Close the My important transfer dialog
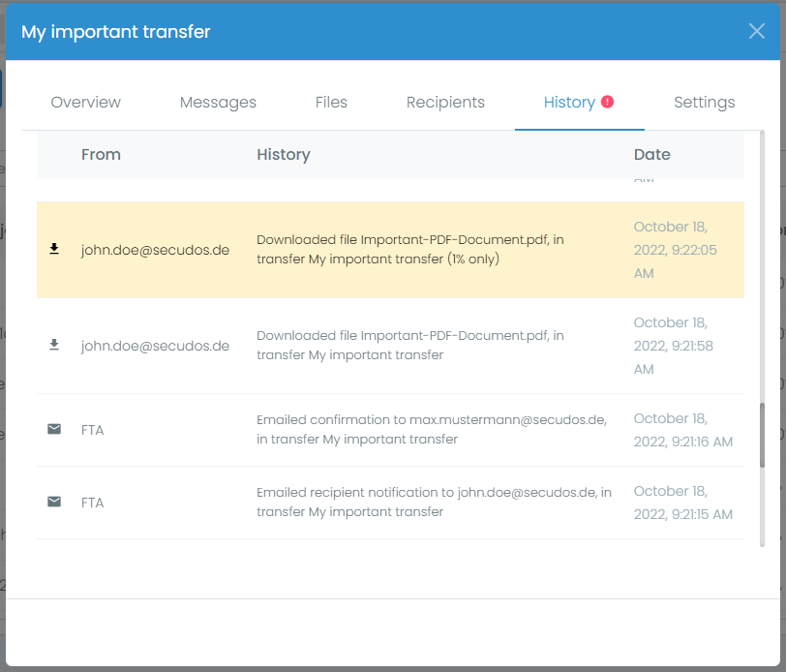The image size is (786, 672). 757,31
